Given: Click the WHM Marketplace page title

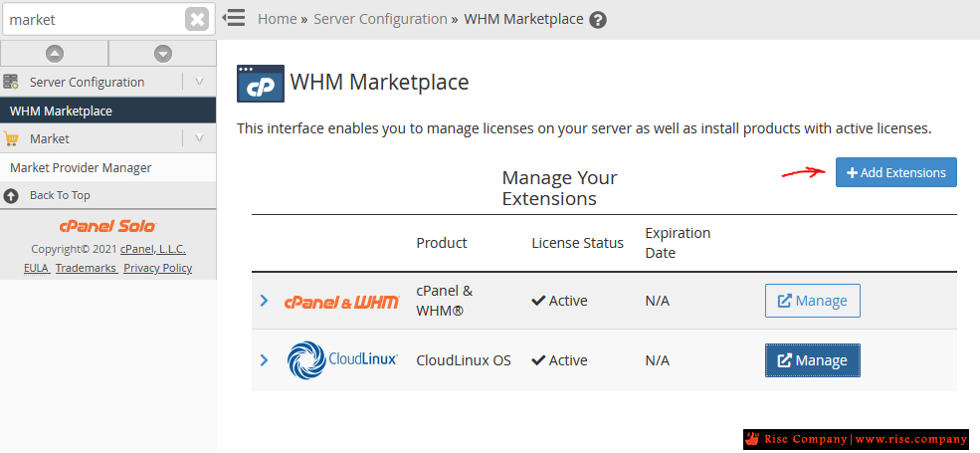Looking at the screenshot, I should (x=379, y=82).
